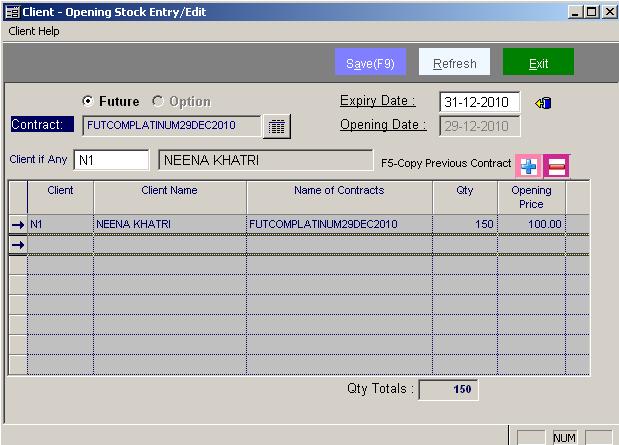
Task: Click the Expiry Date input field
Action: 479,102
